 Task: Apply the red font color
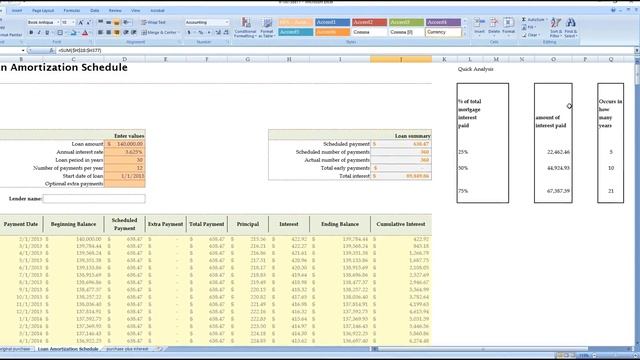coord(85,32)
